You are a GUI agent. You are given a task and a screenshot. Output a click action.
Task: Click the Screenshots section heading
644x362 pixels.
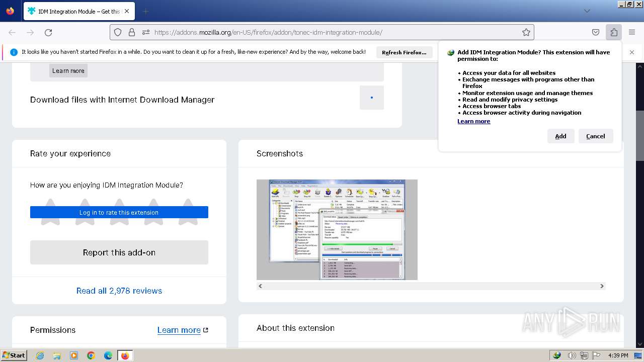tap(280, 153)
